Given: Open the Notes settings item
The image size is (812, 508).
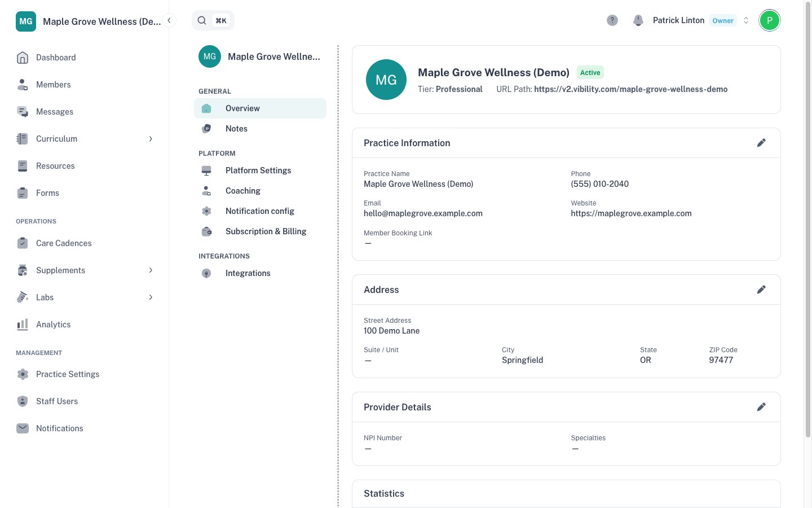Looking at the screenshot, I should click(x=260, y=129).
